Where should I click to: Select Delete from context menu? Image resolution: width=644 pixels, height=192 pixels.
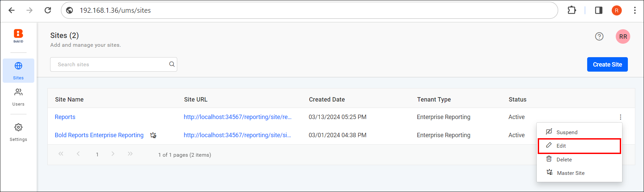point(579,159)
